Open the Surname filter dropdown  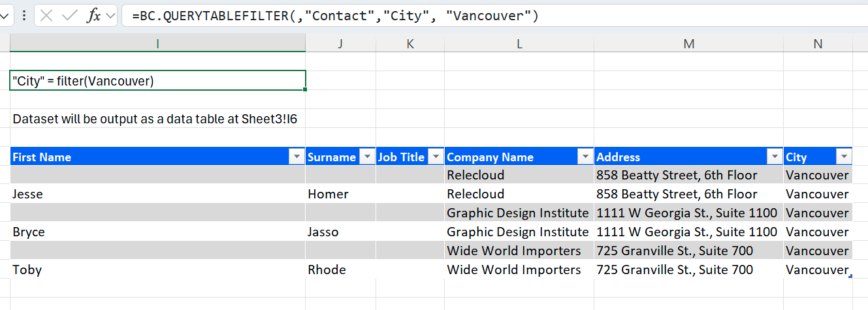pyautogui.click(x=368, y=157)
